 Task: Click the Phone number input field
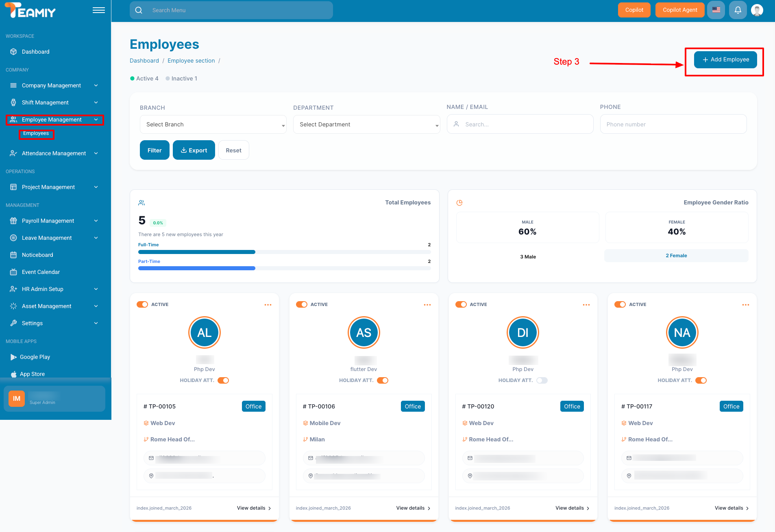coord(673,124)
